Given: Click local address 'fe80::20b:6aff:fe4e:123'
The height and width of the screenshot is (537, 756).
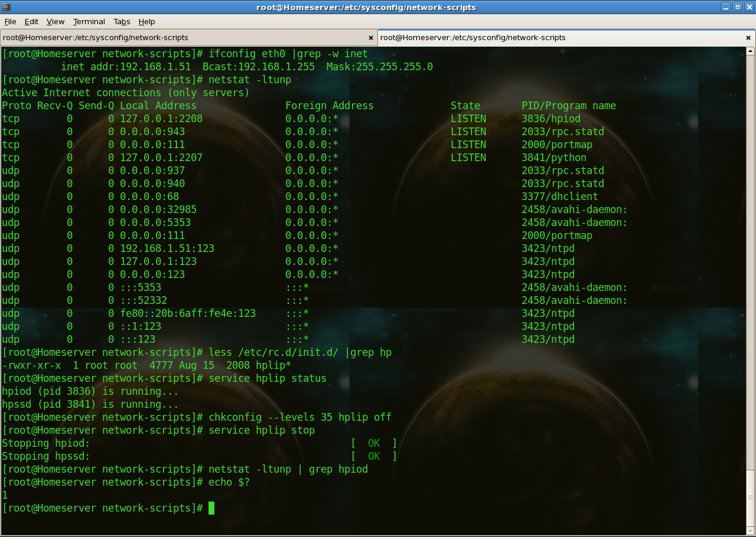Looking at the screenshot, I should point(188,313).
